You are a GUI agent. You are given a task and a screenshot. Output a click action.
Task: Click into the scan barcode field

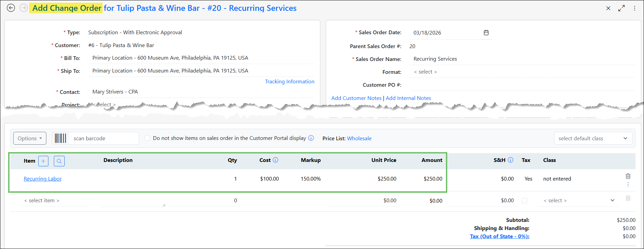[x=104, y=138]
